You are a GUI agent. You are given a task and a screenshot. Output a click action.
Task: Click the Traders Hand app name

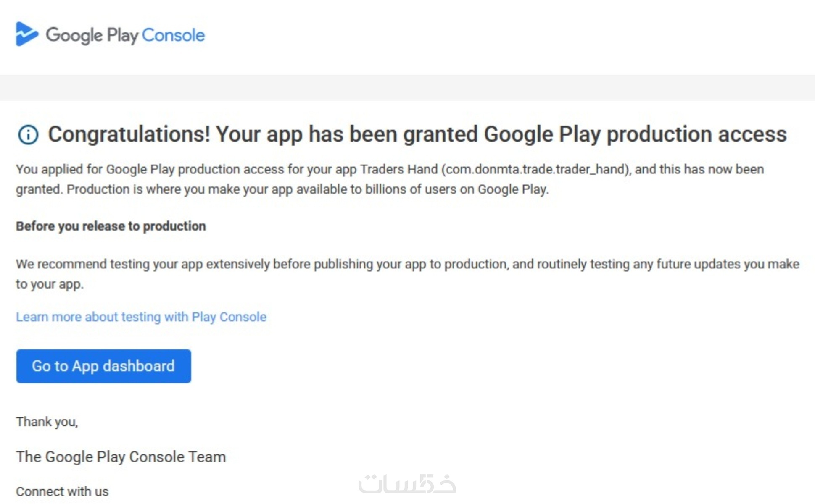pos(398,169)
